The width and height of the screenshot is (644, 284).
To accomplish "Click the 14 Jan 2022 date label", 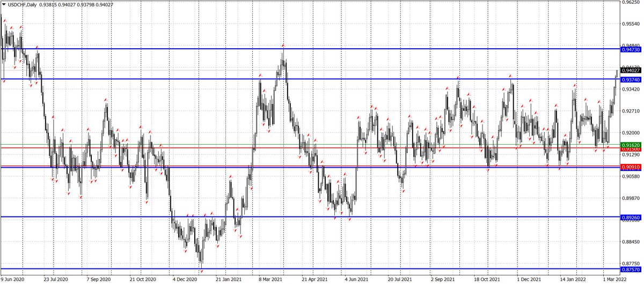I will point(572,279).
